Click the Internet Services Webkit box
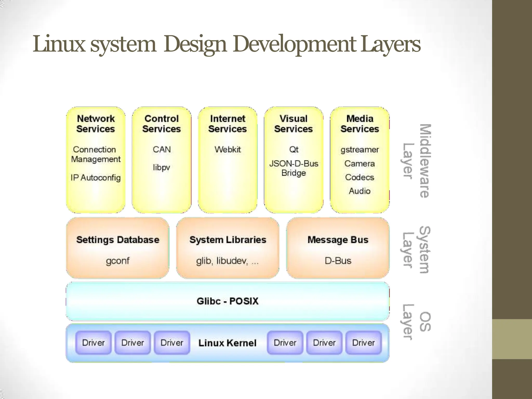This screenshot has height=399, width=532. point(228,160)
